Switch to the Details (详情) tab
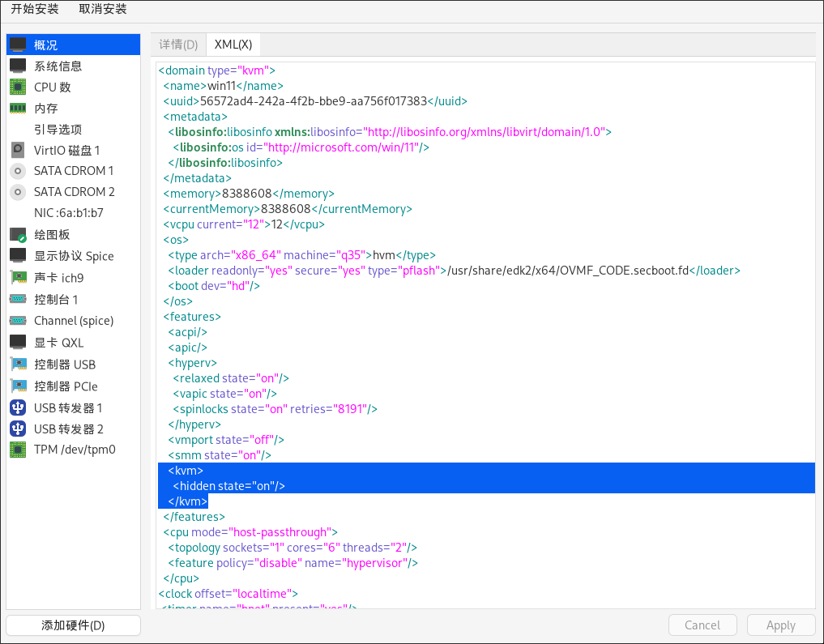The width and height of the screenshot is (824, 644). coord(178,45)
